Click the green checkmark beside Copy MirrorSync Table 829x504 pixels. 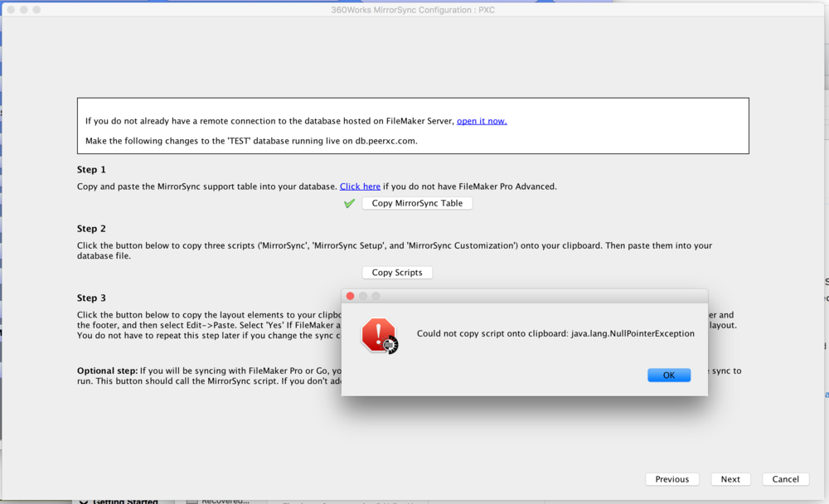[x=349, y=203]
